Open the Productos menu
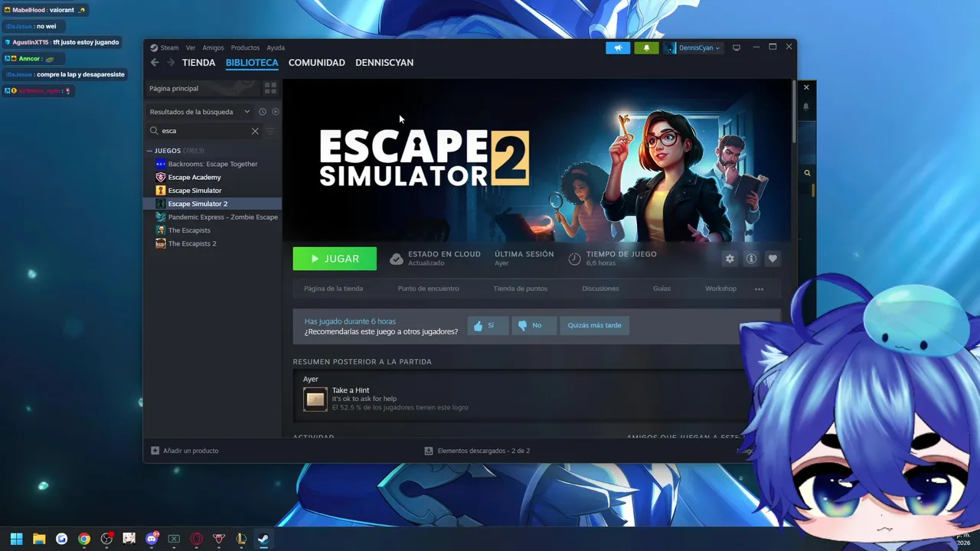Screen dimensions: 980x551 point(245,47)
